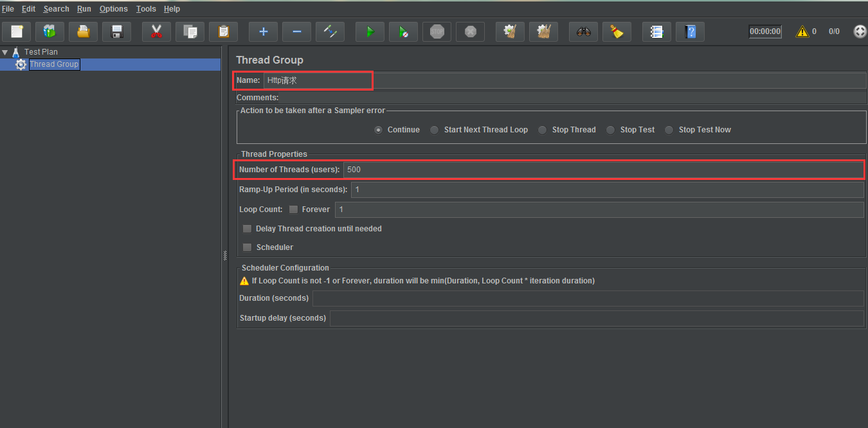Select the Stop Thread radio button

[x=543, y=130]
